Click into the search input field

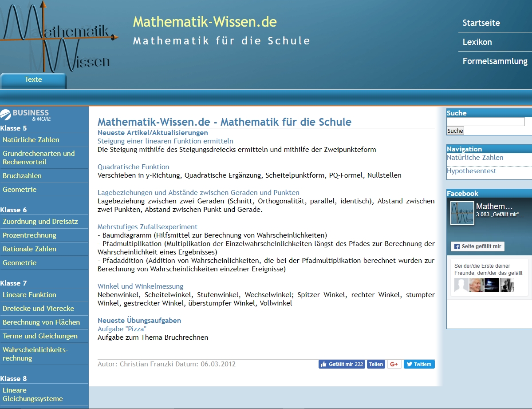tap(485, 122)
